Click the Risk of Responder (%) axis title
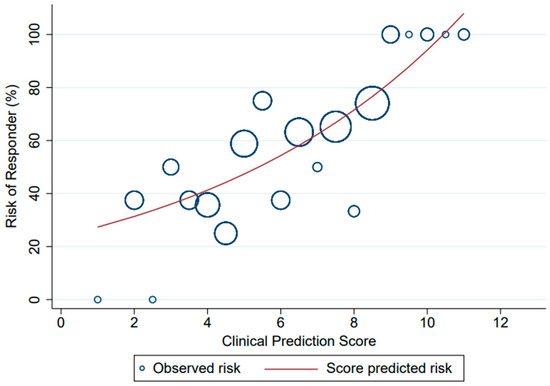The image size is (550, 386). pos(12,156)
